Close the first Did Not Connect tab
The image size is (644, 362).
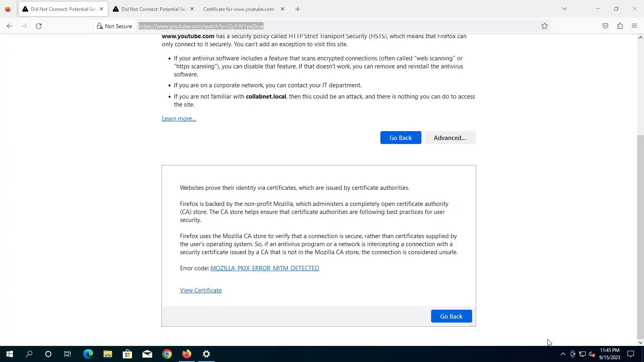coord(101,9)
